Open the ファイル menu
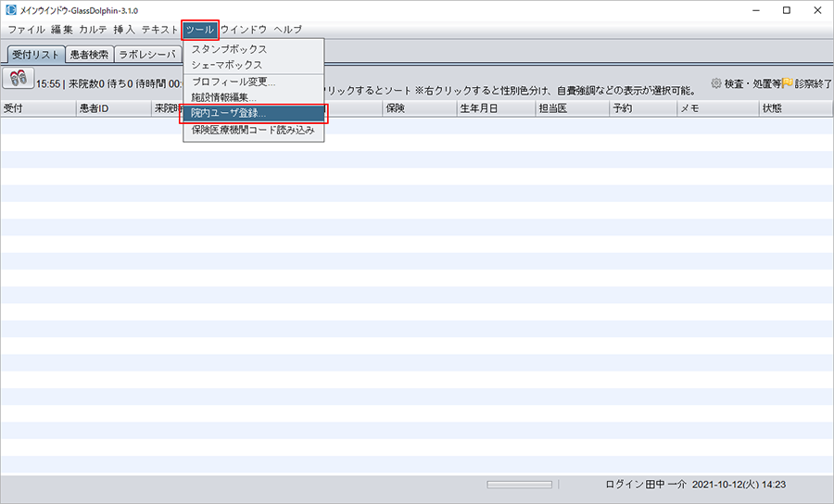834x504 pixels. [x=26, y=30]
